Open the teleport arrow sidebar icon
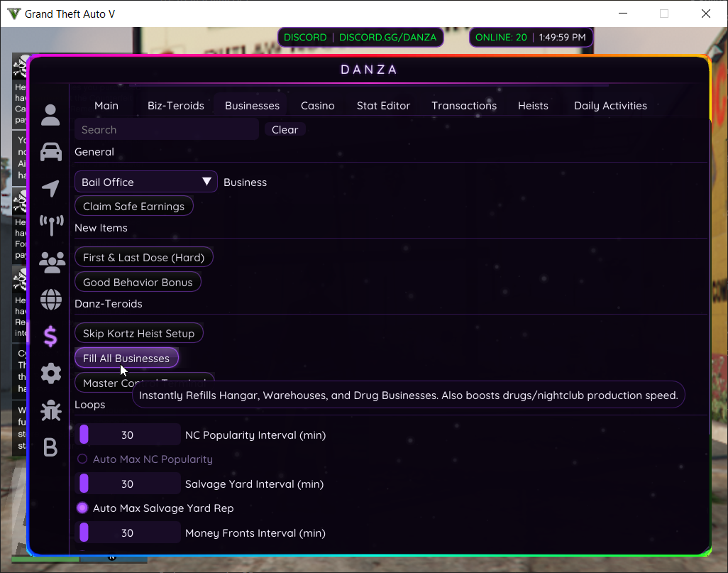 click(x=50, y=188)
